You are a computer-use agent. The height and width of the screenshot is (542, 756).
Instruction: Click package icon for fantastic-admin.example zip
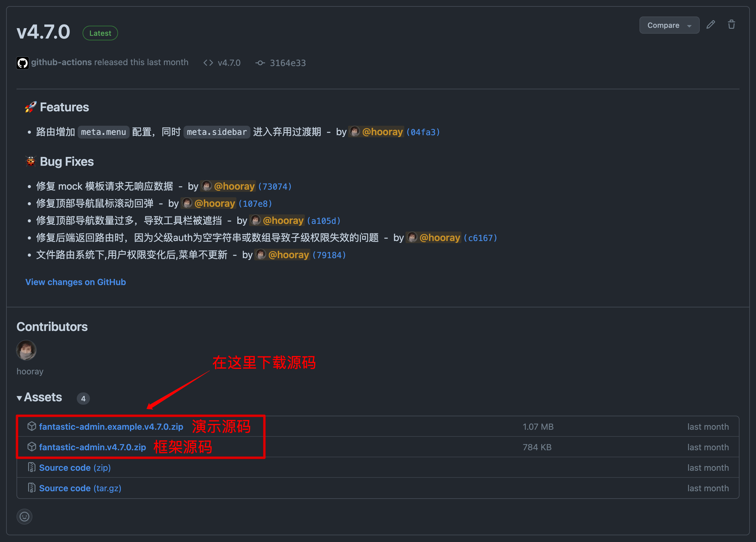point(32,426)
